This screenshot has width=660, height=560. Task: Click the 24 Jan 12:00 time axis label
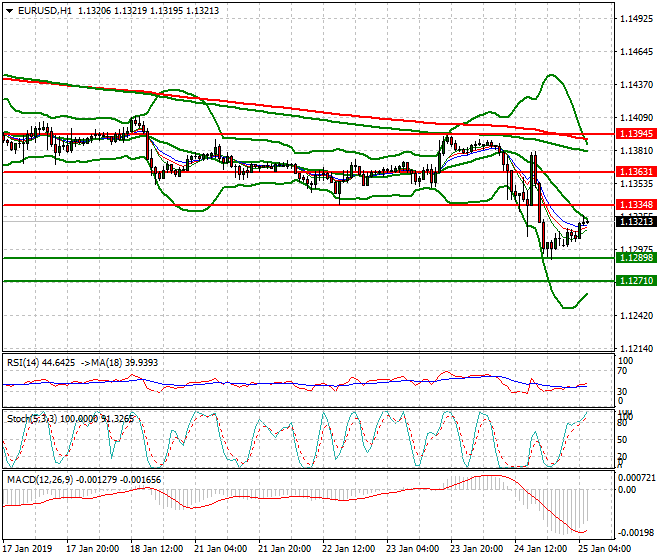pyautogui.click(x=540, y=549)
